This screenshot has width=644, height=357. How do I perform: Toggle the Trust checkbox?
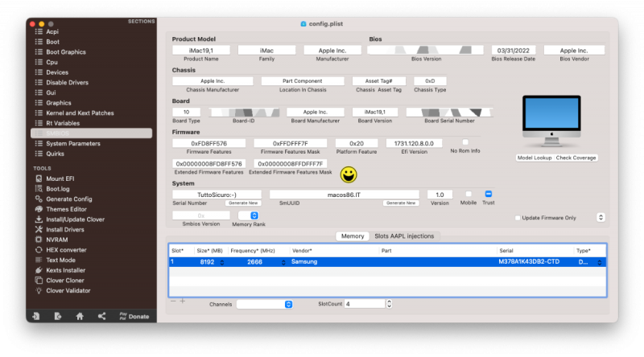pyautogui.click(x=489, y=194)
